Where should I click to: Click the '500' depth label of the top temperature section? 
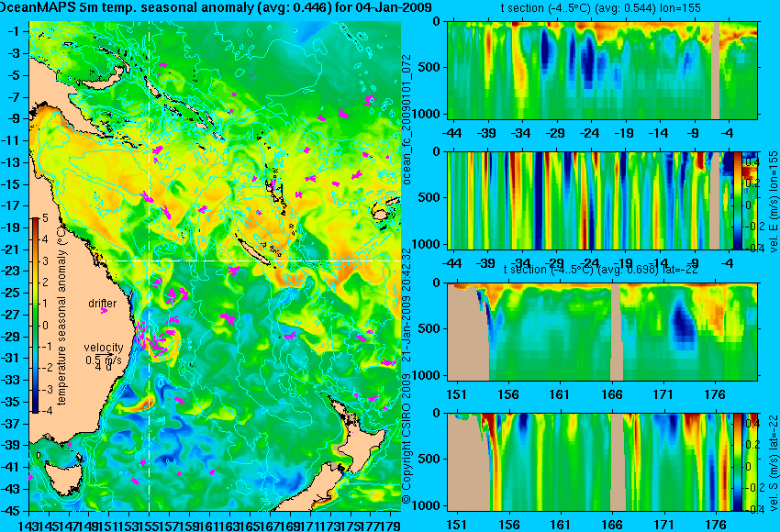pyautogui.click(x=429, y=68)
